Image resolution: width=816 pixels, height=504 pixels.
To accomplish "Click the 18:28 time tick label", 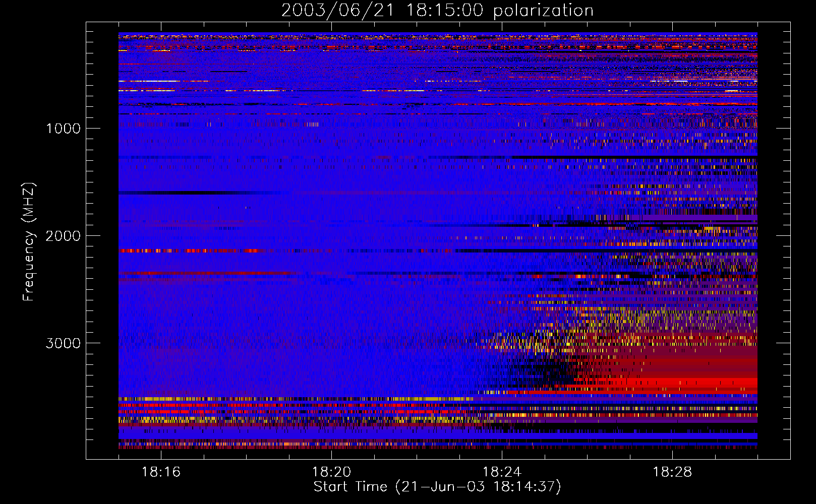I will (x=672, y=472).
